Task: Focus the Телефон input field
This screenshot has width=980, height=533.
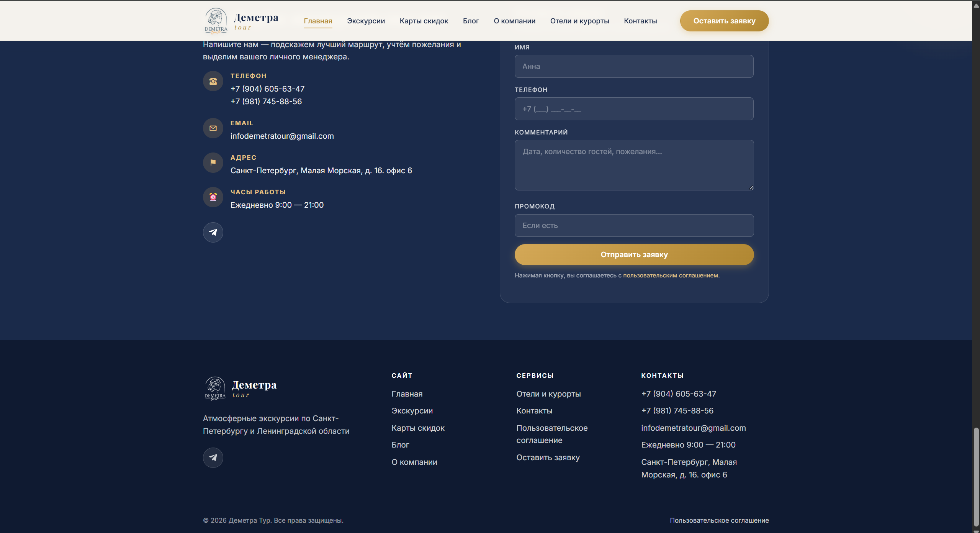Action: pos(634,109)
